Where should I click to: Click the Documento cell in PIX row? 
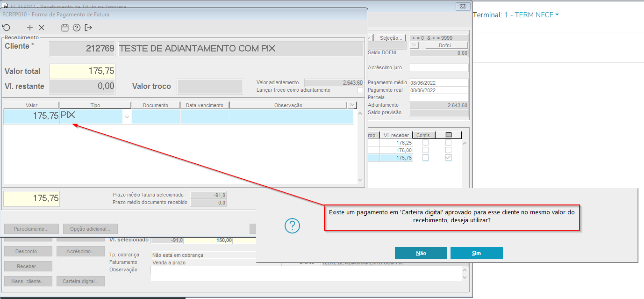click(x=156, y=117)
